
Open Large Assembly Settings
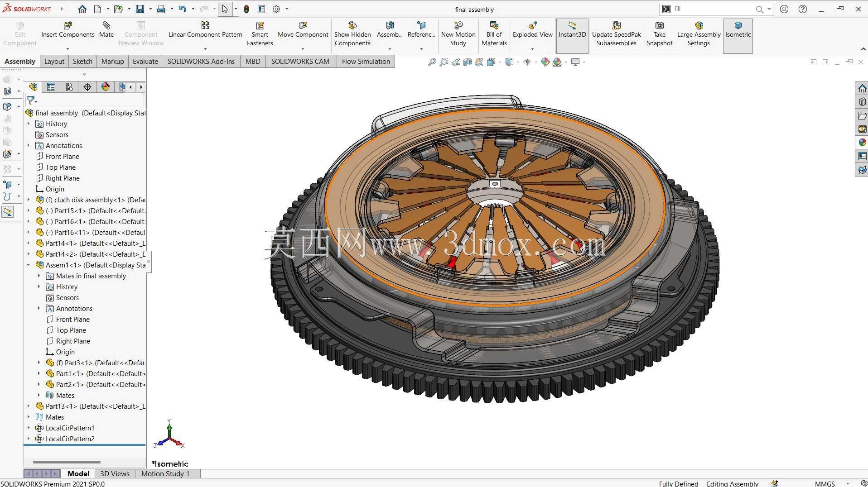point(699,34)
